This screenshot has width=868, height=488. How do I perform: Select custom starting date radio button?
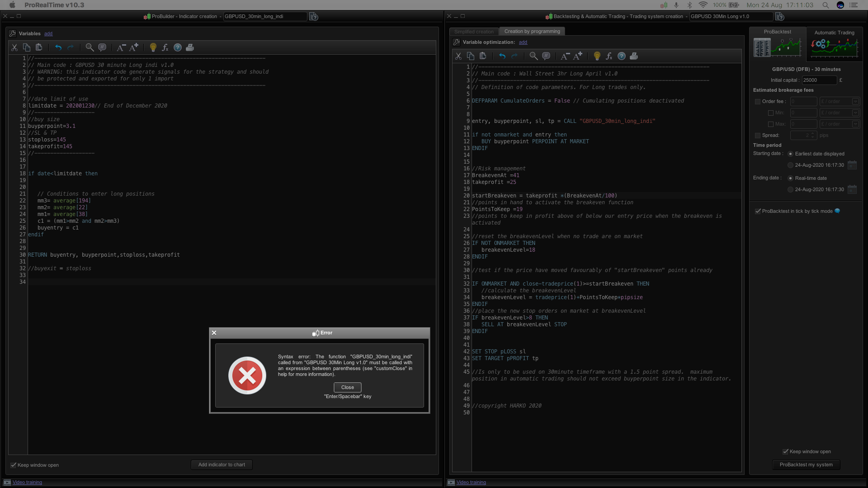coord(790,165)
